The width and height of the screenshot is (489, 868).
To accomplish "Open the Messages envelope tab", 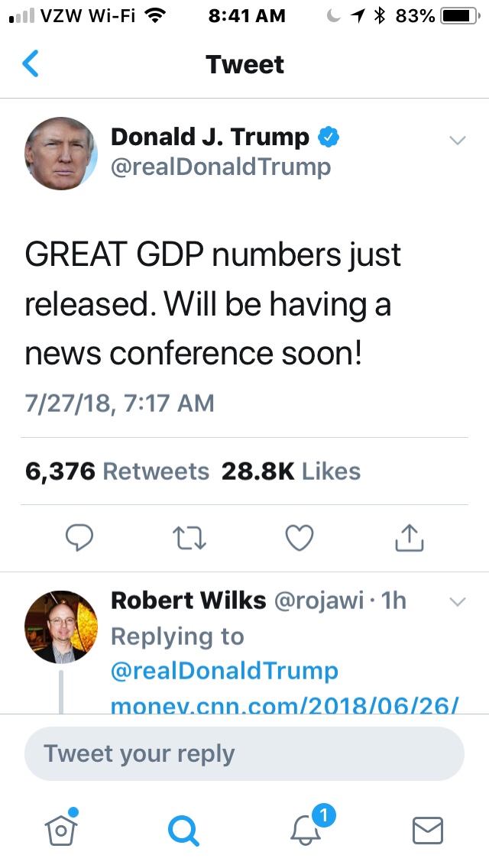I will (x=428, y=830).
